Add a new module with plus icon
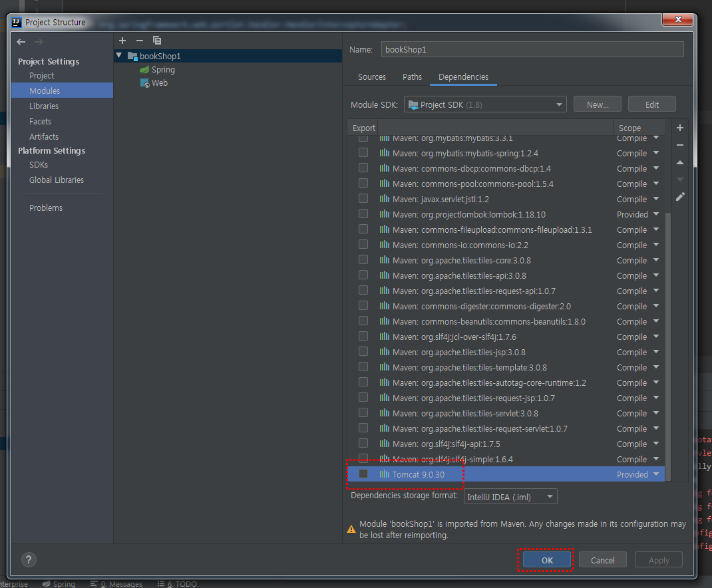 point(122,41)
